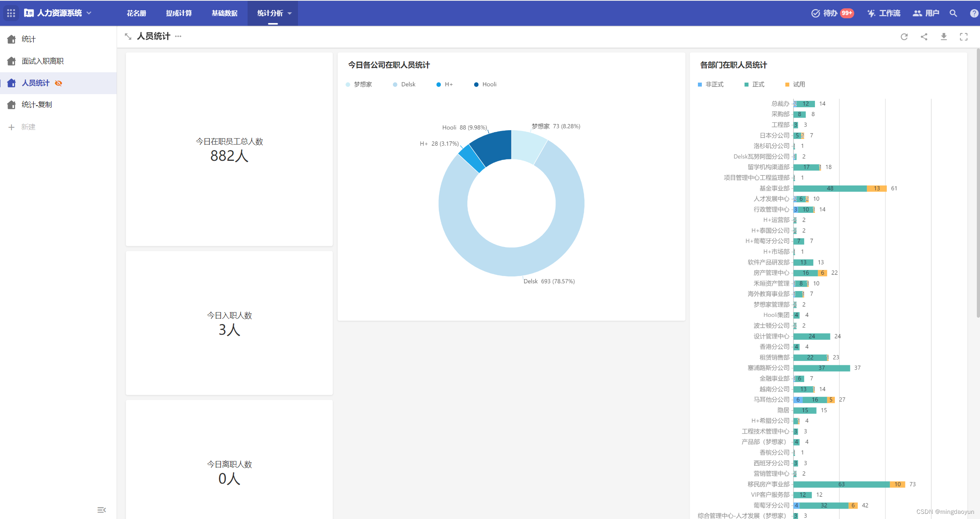
Task: Toggle H+ legend in pie chart
Action: 444,84
